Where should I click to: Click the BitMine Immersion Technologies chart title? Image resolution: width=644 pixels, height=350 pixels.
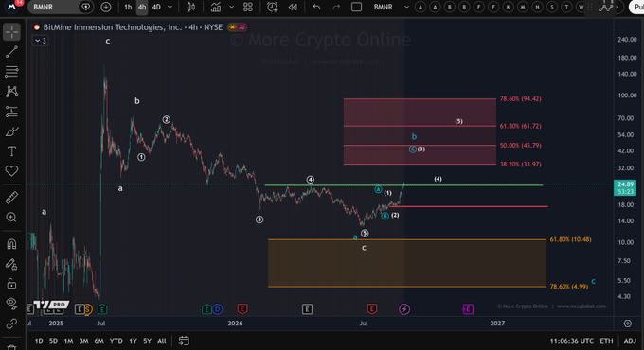tap(133, 27)
